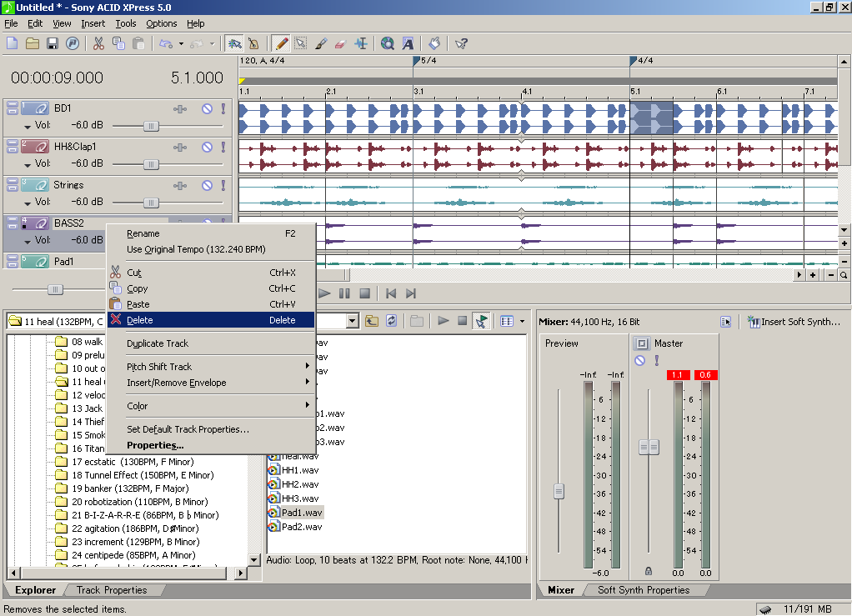This screenshot has width=852, height=616.
Task: Solo the HH&Clap1 track
Action: (223, 148)
